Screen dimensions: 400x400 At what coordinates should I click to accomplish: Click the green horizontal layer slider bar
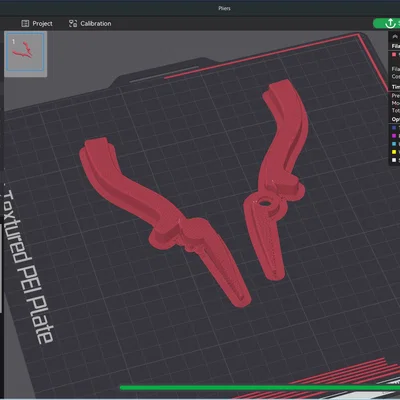[x=260, y=388]
